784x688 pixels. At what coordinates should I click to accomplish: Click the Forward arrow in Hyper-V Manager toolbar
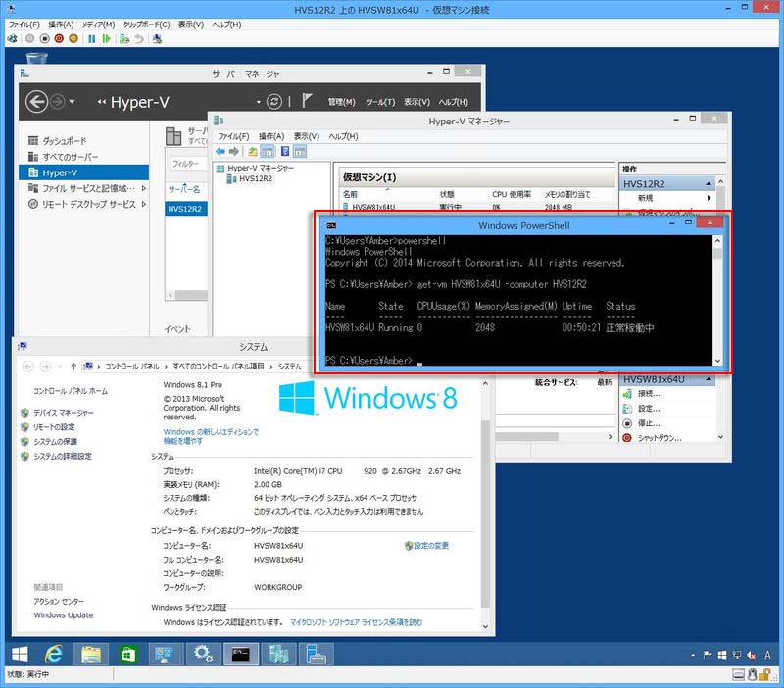click(233, 151)
